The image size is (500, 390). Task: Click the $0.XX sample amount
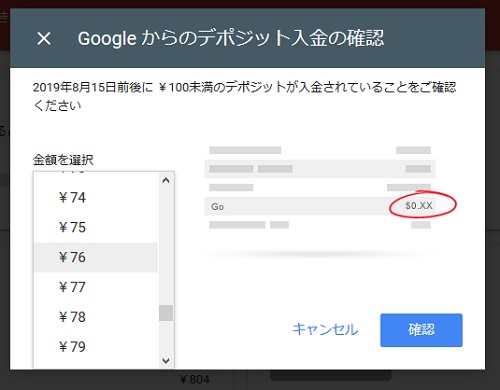click(x=419, y=206)
